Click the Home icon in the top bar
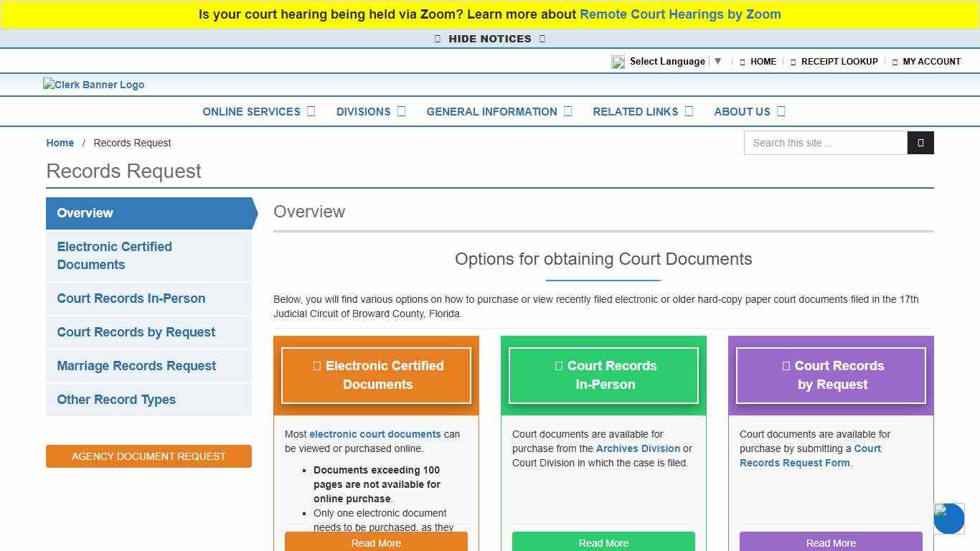Viewport: 980px width, 551px height. tap(743, 62)
